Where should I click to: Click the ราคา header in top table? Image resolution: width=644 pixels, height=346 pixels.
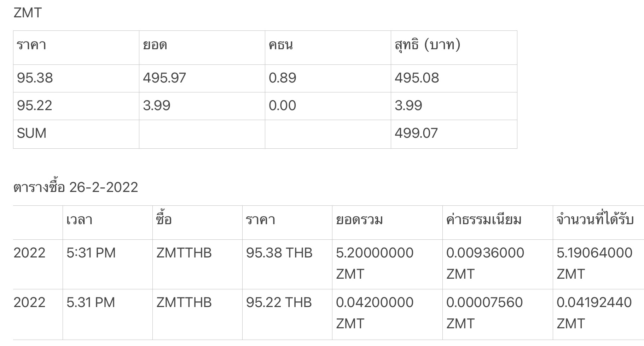(x=76, y=48)
